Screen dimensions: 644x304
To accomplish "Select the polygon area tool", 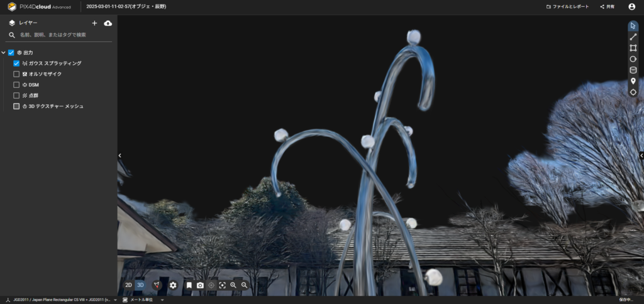I will click(633, 48).
